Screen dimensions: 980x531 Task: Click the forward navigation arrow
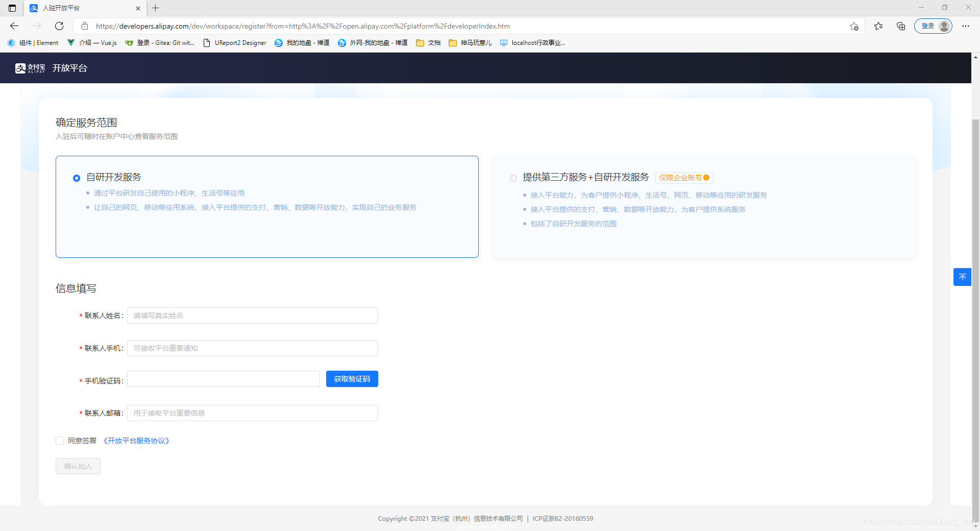(37, 26)
